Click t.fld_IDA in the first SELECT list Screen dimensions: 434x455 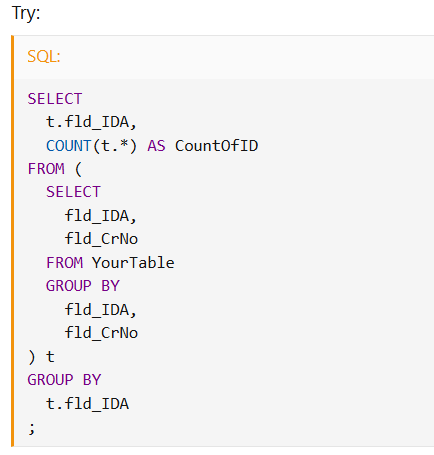pyautogui.click(x=91, y=122)
